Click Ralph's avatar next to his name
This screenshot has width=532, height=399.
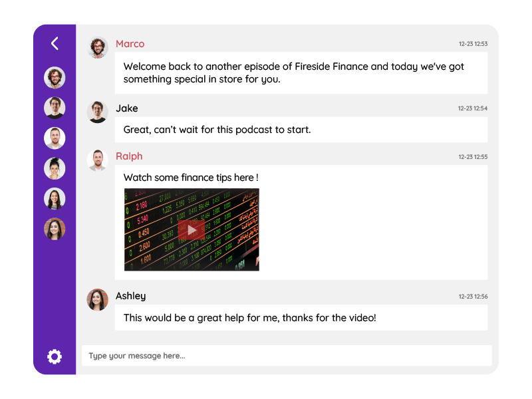(98, 160)
